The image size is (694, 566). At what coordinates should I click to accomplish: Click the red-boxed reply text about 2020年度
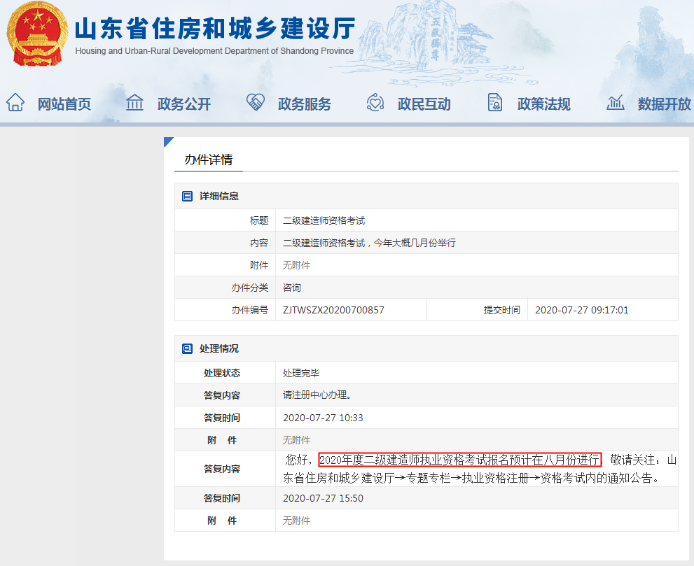pos(460,460)
